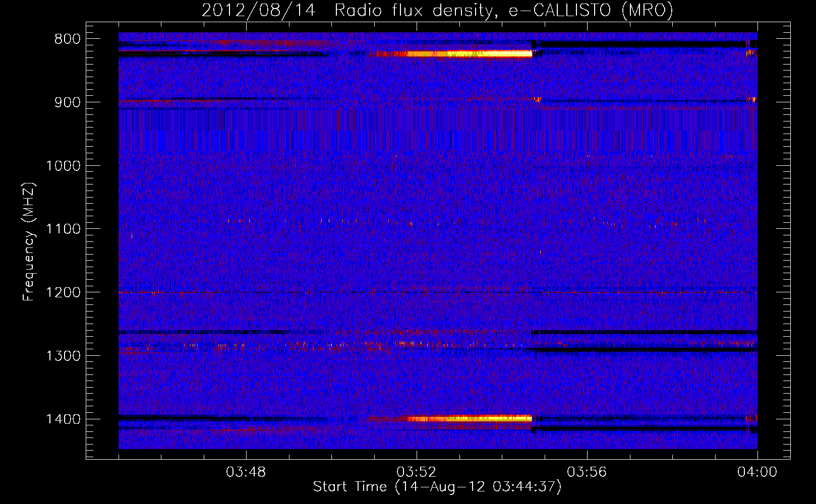Viewport: 816px width, 504px height.
Task: Click the 1200 frequency tick label
Action: [x=63, y=292]
